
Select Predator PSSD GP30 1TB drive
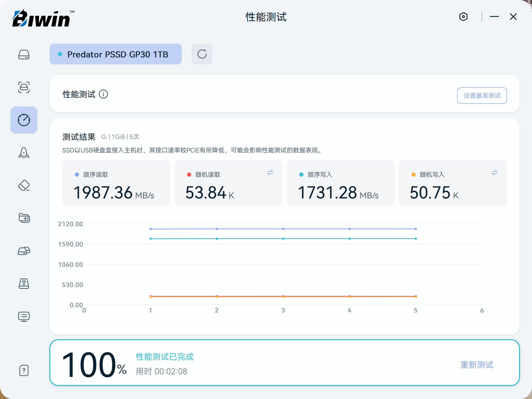(x=116, y=54)
